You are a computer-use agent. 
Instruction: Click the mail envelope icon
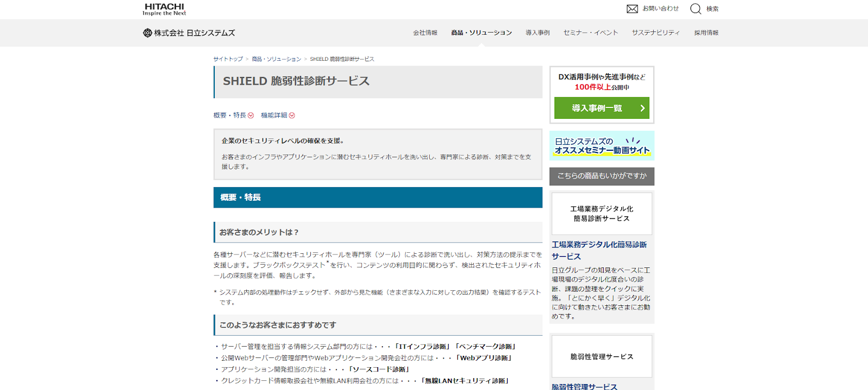pyautogui.click(x=632, y=9)
